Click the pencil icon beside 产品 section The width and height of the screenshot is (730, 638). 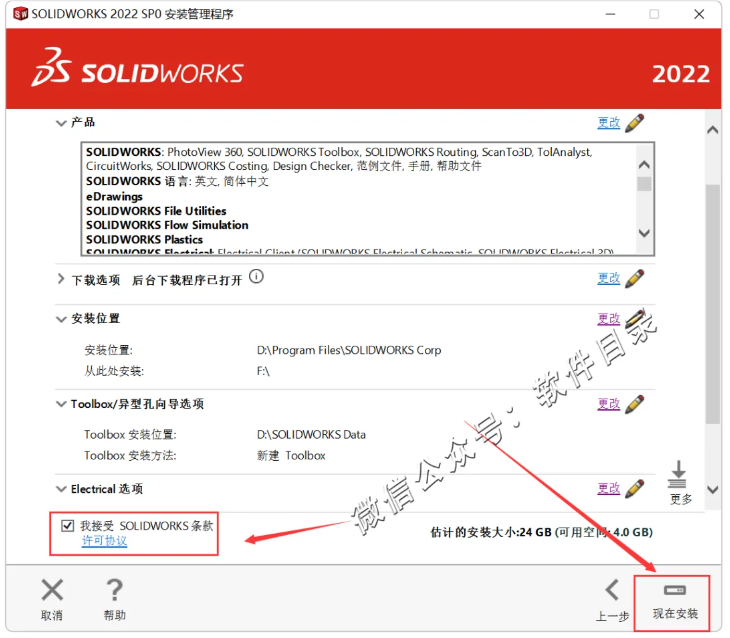pyautogui.click(x=634, y=123)
